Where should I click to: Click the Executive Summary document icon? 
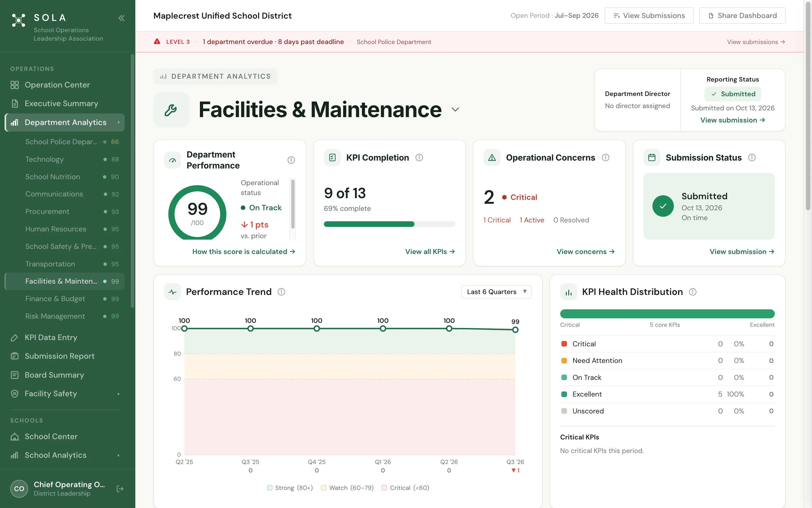click(x=14, y=104)
